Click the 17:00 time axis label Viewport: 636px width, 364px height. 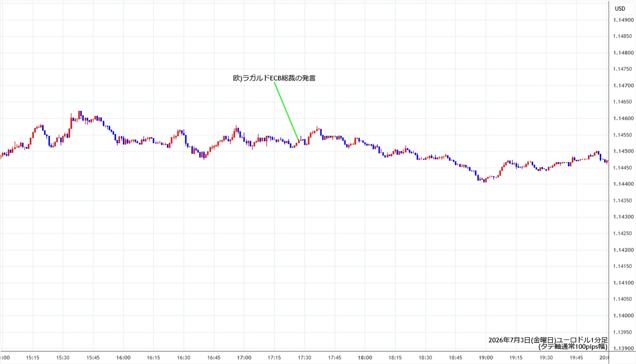pos(244,358)
